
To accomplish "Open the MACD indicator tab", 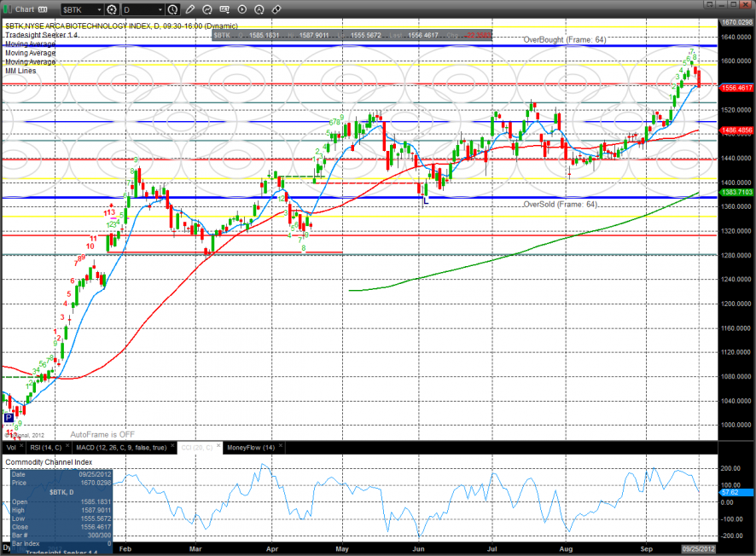I will click(121, 447).
